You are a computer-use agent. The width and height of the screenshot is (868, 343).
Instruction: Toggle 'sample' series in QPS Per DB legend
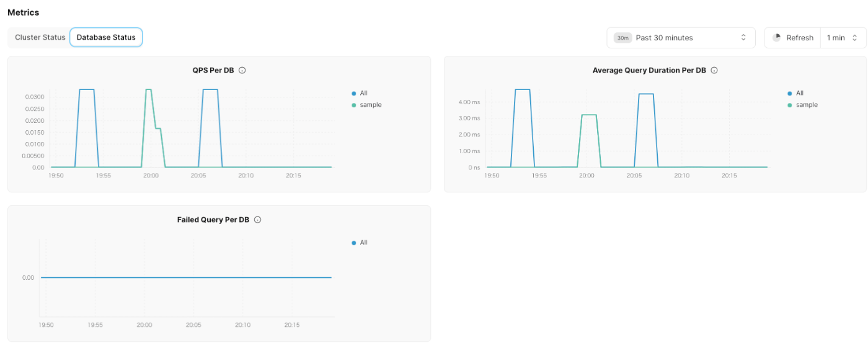(x=366, y=105)
